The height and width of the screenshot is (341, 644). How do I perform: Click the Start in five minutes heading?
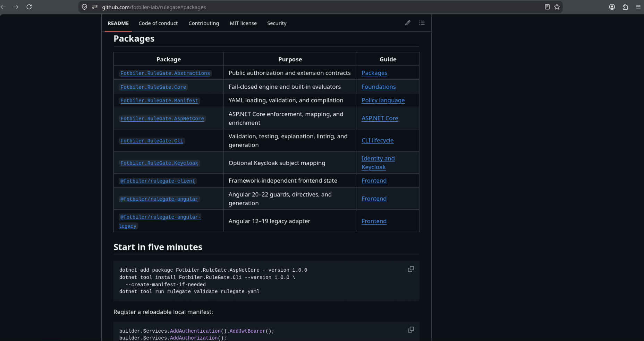158,247
